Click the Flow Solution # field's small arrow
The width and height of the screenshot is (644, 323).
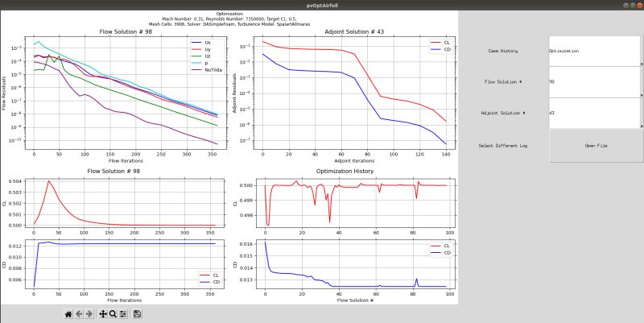tap(642, 95)
